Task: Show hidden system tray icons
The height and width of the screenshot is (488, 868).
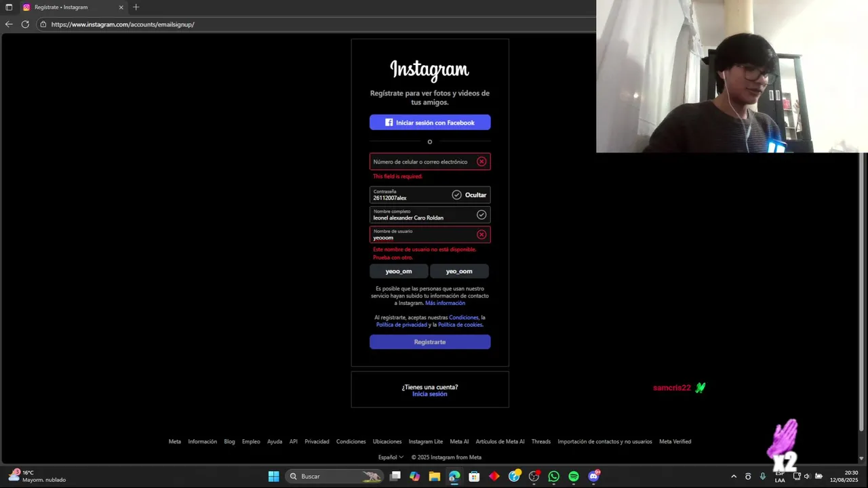Action: click(734, 476)
